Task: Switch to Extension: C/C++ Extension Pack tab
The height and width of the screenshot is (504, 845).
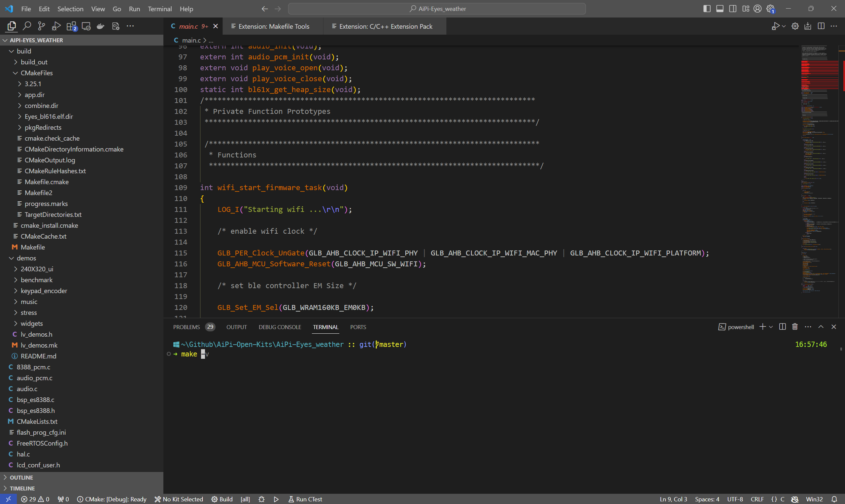Action: tap(386, 26)
